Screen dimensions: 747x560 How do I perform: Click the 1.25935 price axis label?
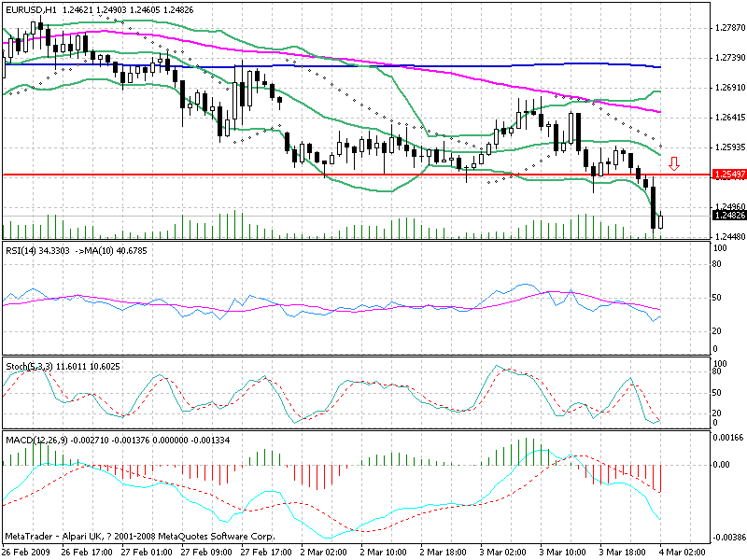(x=730, y=147)
